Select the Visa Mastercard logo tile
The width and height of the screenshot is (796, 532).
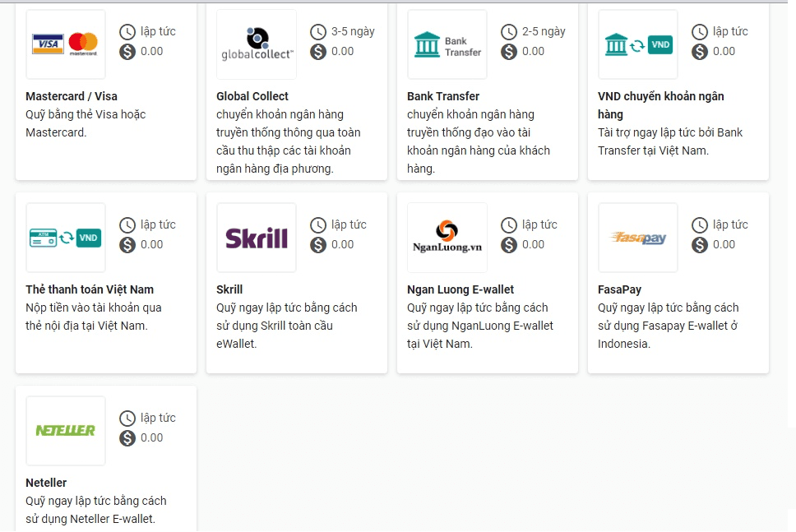click(66, 44)
